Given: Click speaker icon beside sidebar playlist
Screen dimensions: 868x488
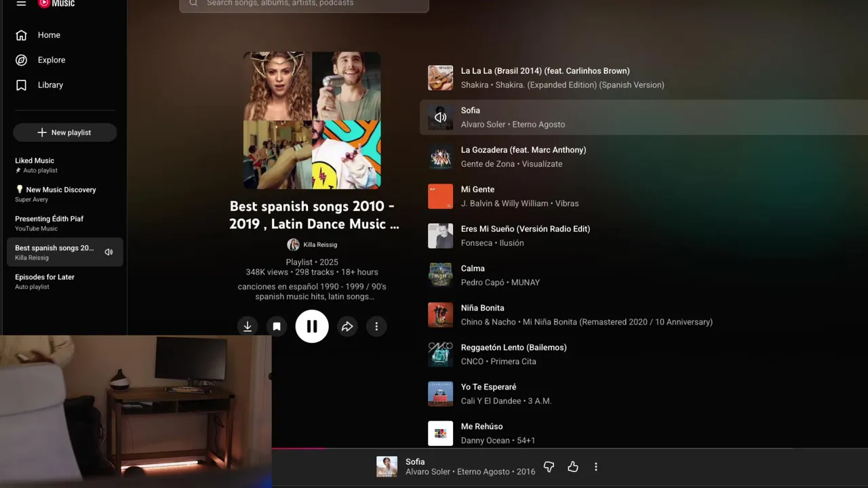Looking at the screenshot, I should click(108, 252).
